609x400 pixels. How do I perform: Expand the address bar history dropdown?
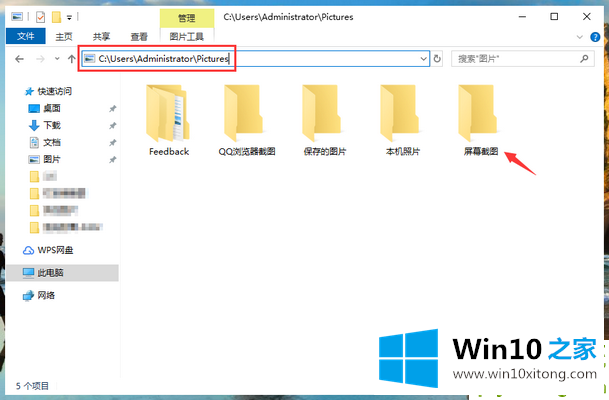(x=424, y=60)
